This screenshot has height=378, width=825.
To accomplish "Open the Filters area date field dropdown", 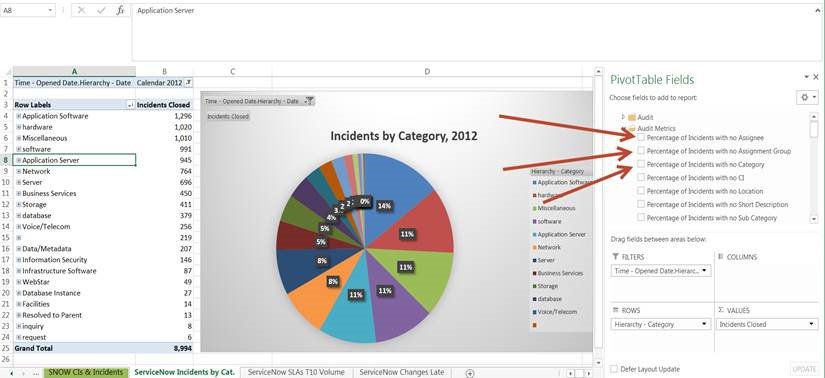I will [x=705, y=271].
